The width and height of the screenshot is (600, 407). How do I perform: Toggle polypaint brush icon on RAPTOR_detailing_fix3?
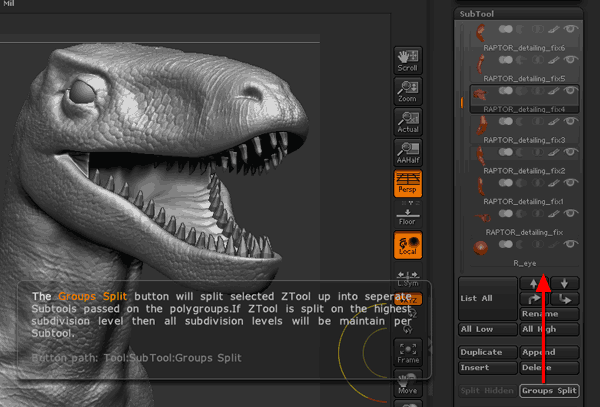click(x=554, y=121)
